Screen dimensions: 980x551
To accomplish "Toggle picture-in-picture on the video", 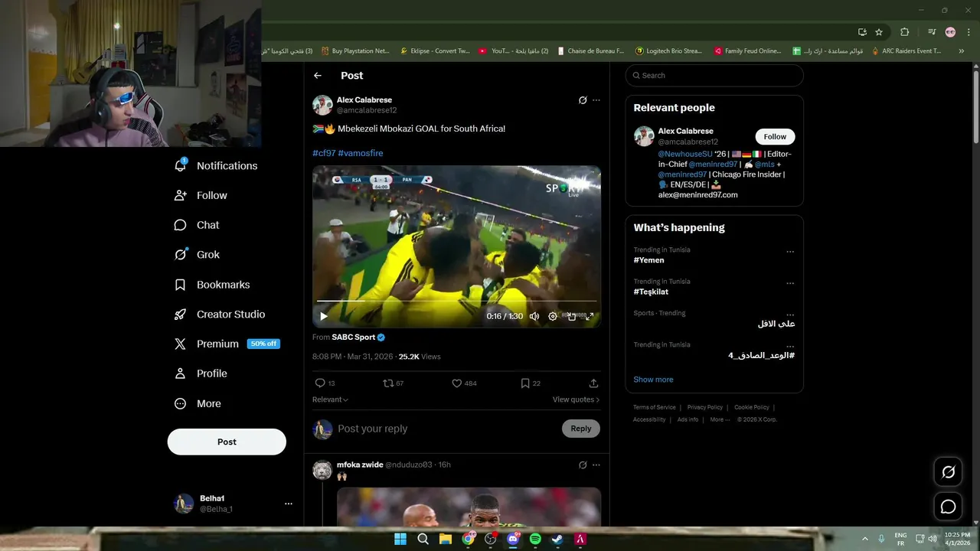I will pyautogui.click(x=571, y=316).
